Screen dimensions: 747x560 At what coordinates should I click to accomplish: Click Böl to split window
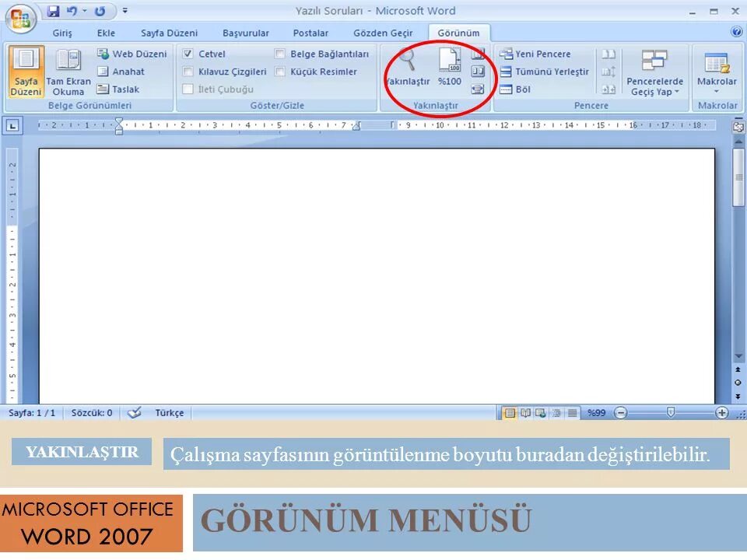[x=515, y=89]
